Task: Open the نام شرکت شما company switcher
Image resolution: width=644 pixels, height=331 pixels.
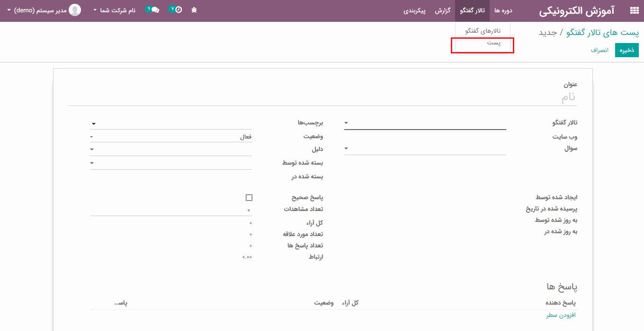Action: [x=114, y=10]
